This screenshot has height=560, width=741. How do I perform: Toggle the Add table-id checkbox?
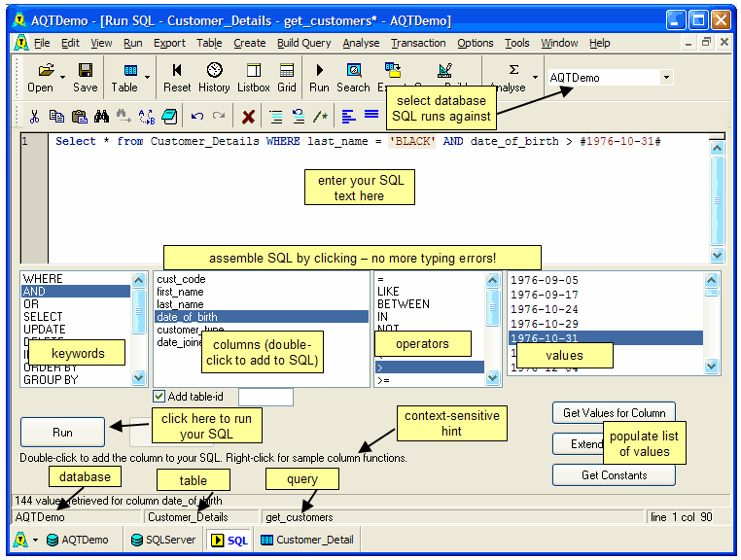click(x=159, y=396)
